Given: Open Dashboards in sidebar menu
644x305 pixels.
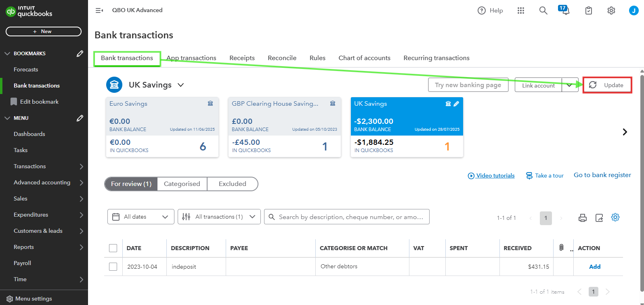Looking at the screenshot, I should (29, 134).
